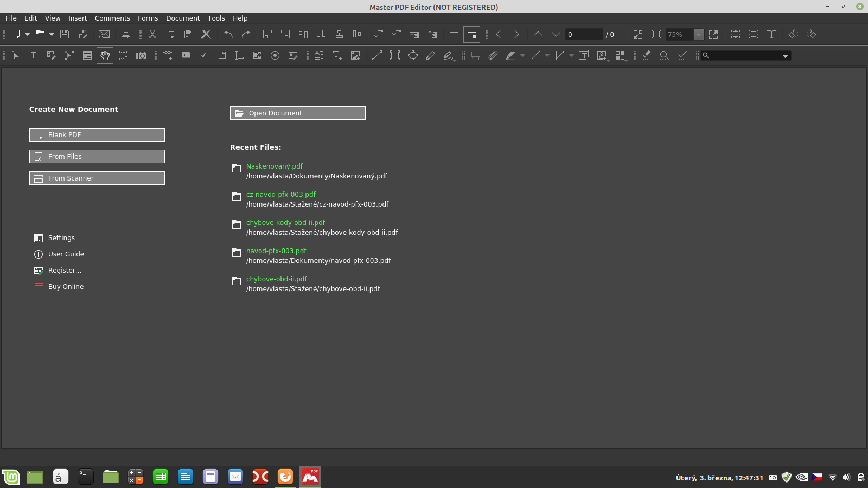Viewport: 868px width, 488px height.
Task: Toggle the Snap to Grid button
Action: coord(472,34)
